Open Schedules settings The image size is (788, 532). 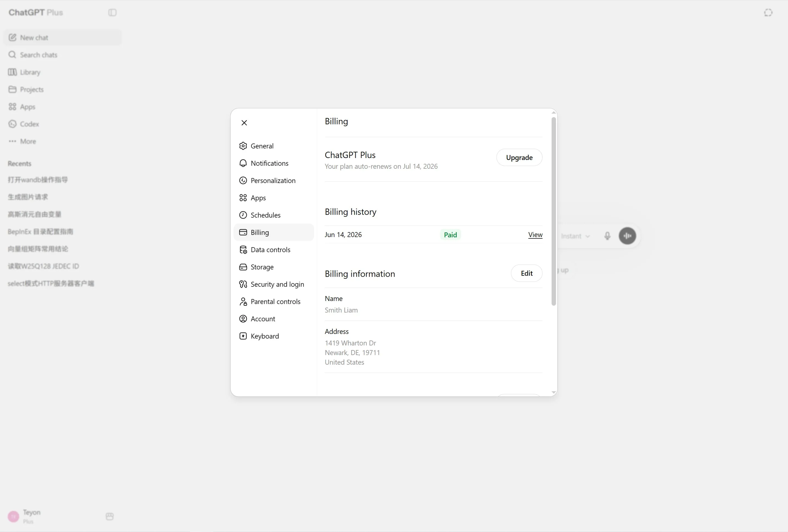[274, 215]
